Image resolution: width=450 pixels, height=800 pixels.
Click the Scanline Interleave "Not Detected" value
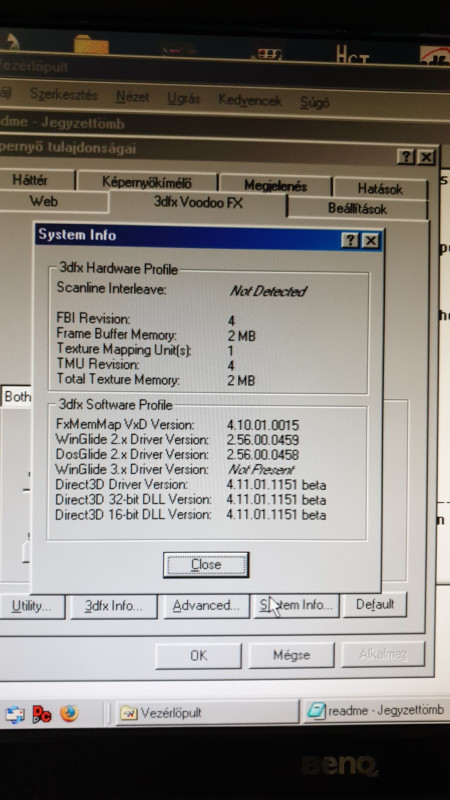point(268,291)
